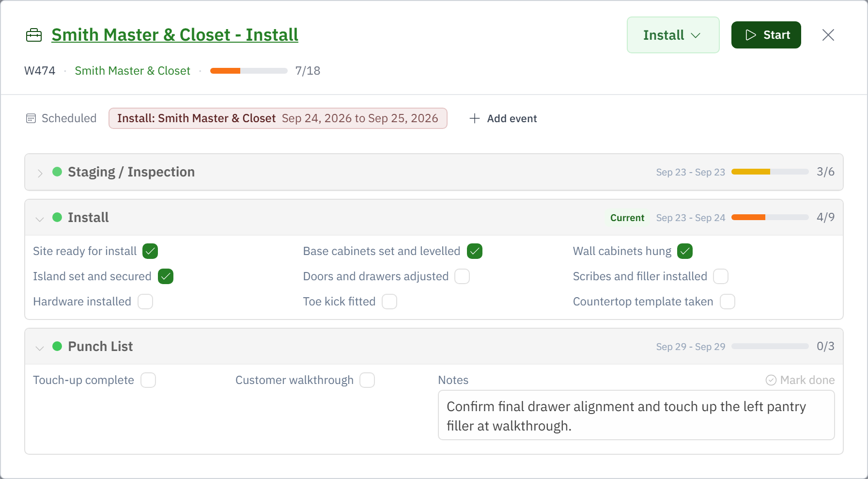
Task: Uncheck Base cabinets set and levelled
Action: 475,251
